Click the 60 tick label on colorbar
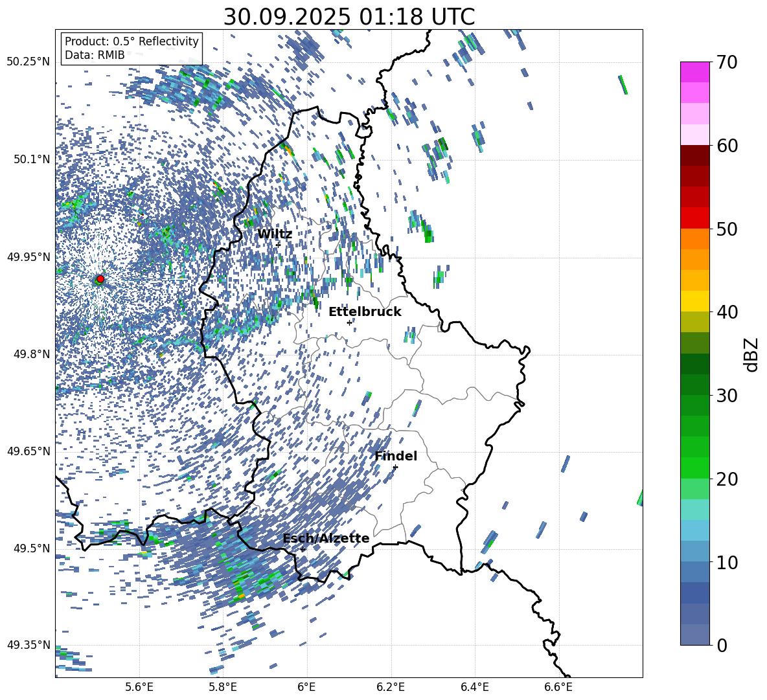This screenshot has width=767, height=700. 727,146
